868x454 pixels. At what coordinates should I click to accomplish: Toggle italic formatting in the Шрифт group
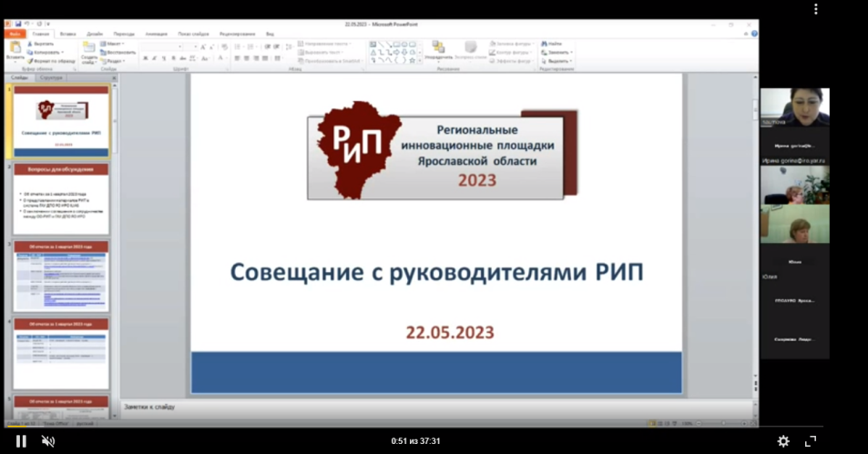coord(155,58)
